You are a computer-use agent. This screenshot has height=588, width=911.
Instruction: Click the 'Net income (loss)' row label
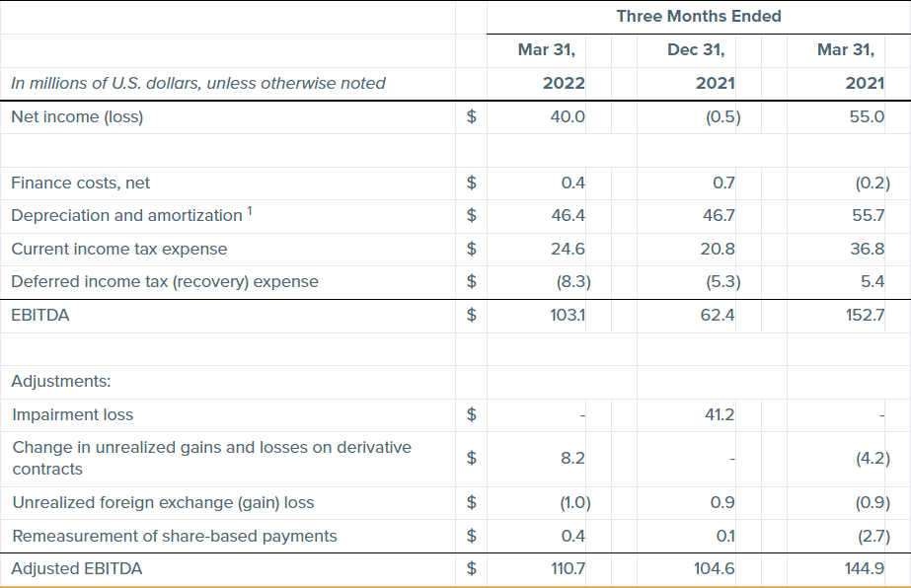pyautogui.click(x=77, y=116)
